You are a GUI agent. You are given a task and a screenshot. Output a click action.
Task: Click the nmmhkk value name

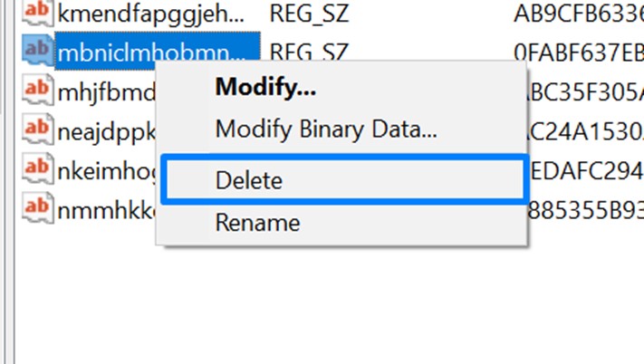tap(104, 208)
